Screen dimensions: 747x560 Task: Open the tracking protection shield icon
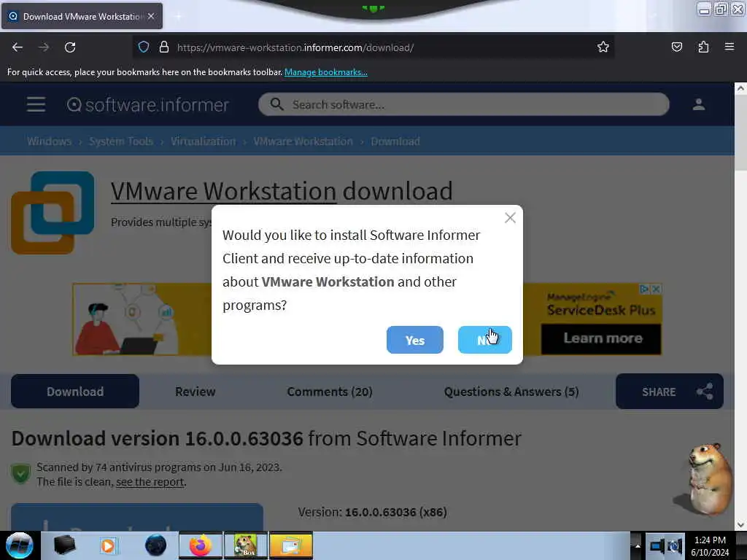click(144, 47)
